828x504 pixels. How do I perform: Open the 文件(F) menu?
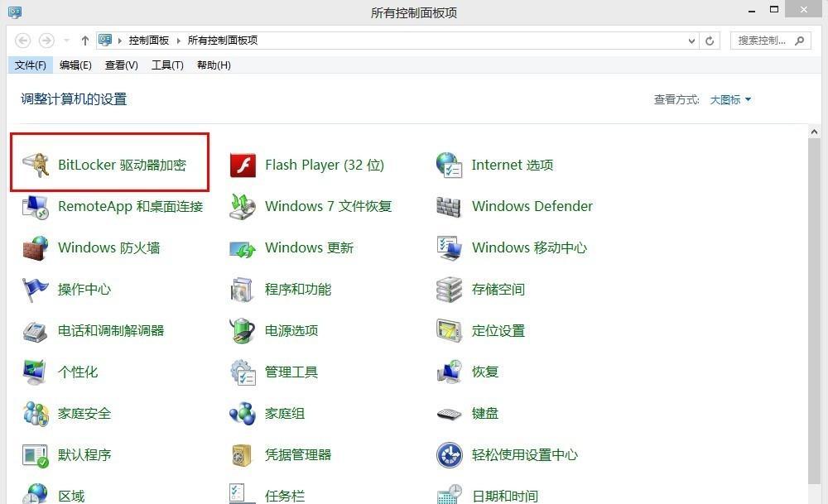30,65
